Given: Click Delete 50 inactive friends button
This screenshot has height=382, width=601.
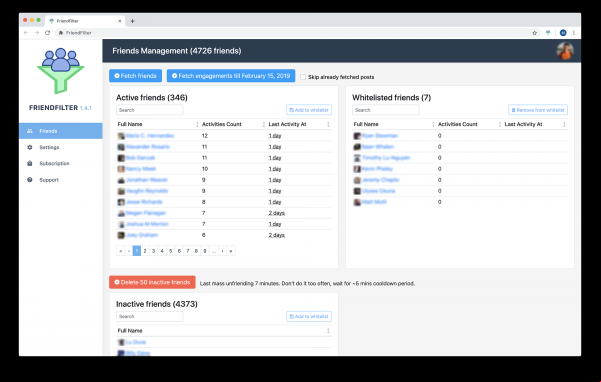Looking at the screenshot, I should coord(152,282).
